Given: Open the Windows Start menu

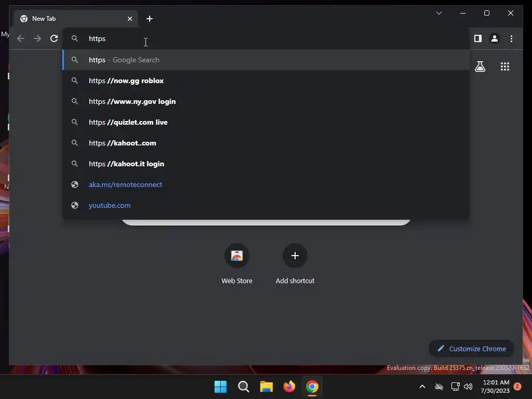Looking at the screenshot, I should coord(220,387).
